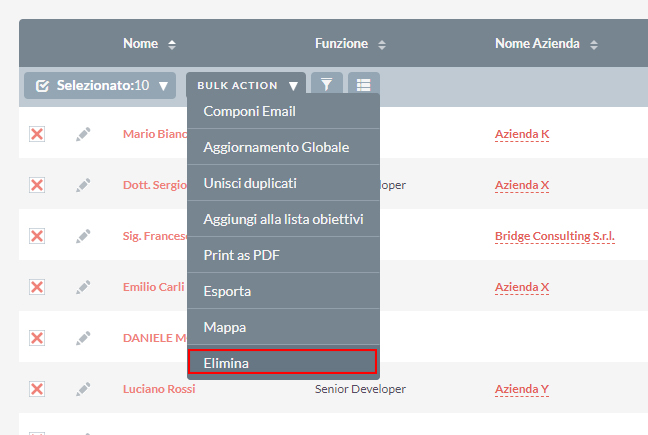Click pencil icon for Dott. Sergio row
Viewport: 648px width, 435px height.
pos(83,185)
